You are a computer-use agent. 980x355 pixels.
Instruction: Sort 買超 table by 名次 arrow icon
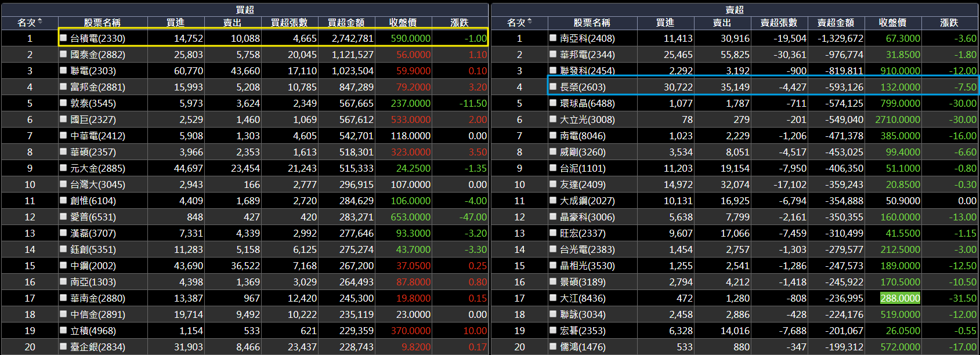tap(40, 22)
